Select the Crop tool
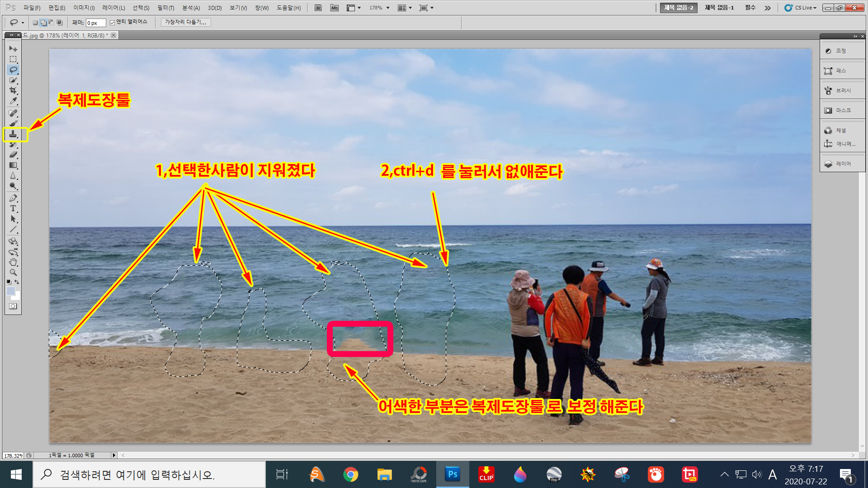 [x=13, y=90]
